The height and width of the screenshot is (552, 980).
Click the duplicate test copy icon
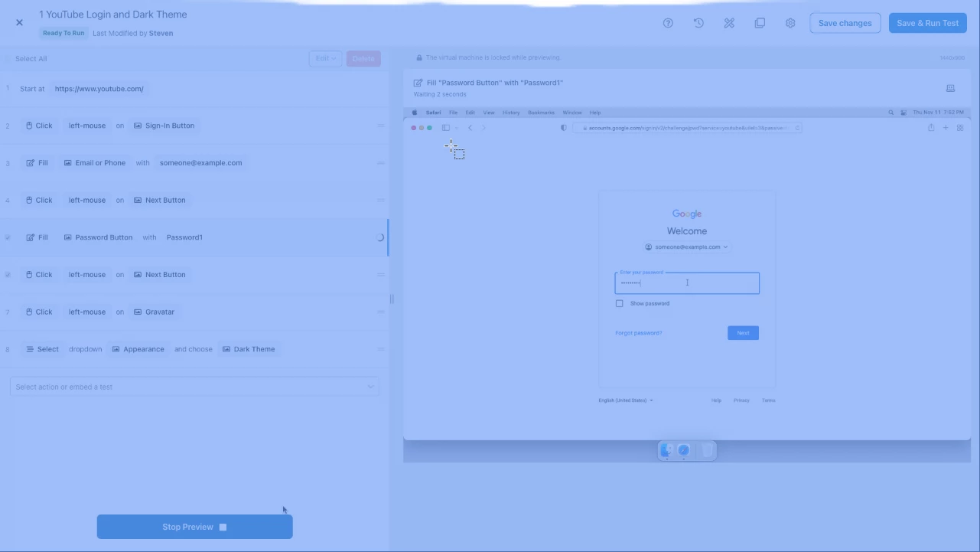[x=760, y=23]
